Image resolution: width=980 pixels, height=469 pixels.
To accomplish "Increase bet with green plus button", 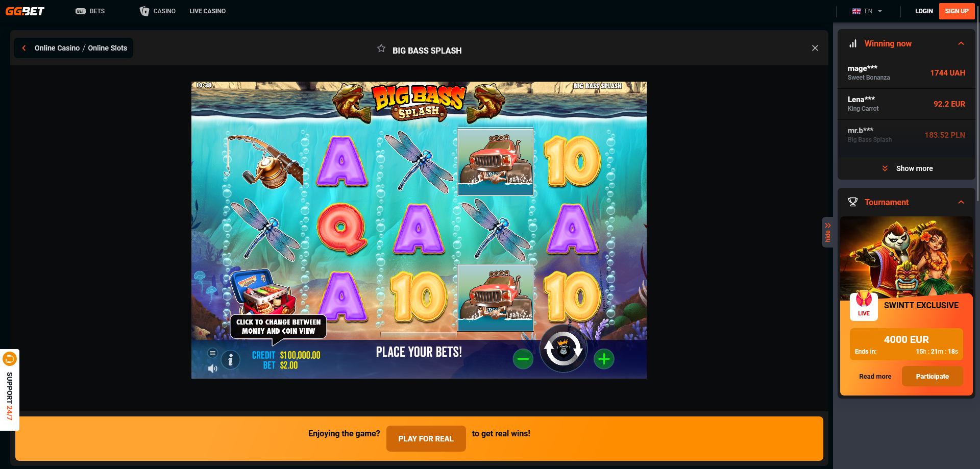I will coord(604,359).
